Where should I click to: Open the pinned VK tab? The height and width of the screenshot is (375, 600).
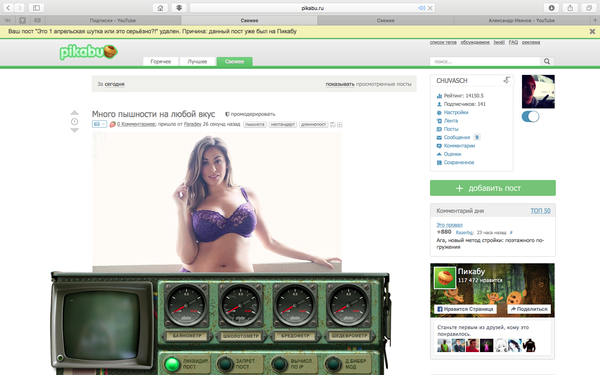pos(8,20)
